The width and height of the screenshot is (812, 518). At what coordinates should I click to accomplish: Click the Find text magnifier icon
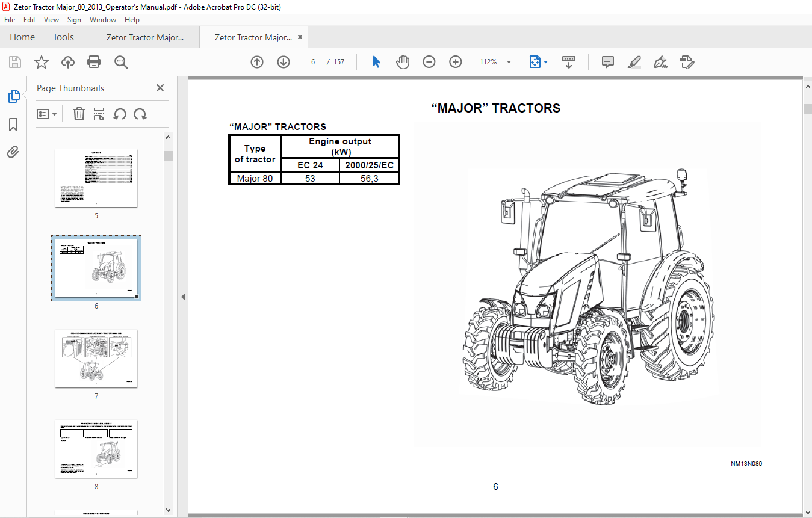tap(121, 62)
